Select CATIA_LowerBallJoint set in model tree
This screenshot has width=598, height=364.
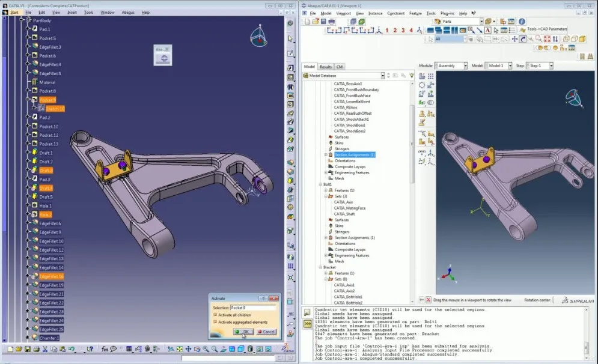pos(352,102)
